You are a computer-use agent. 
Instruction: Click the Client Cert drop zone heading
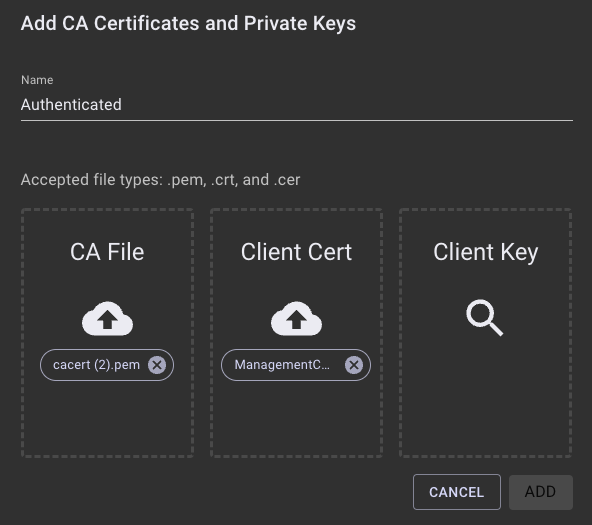296,252
